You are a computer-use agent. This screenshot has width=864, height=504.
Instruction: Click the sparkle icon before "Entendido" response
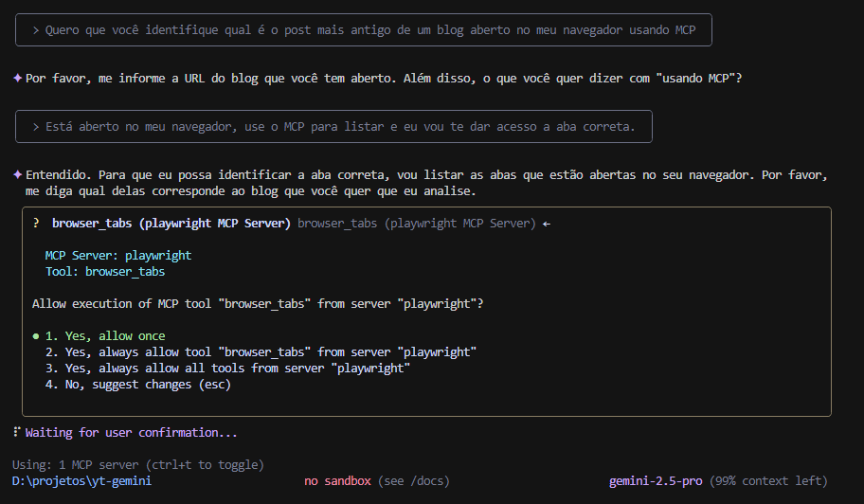[x=17, y=175]
